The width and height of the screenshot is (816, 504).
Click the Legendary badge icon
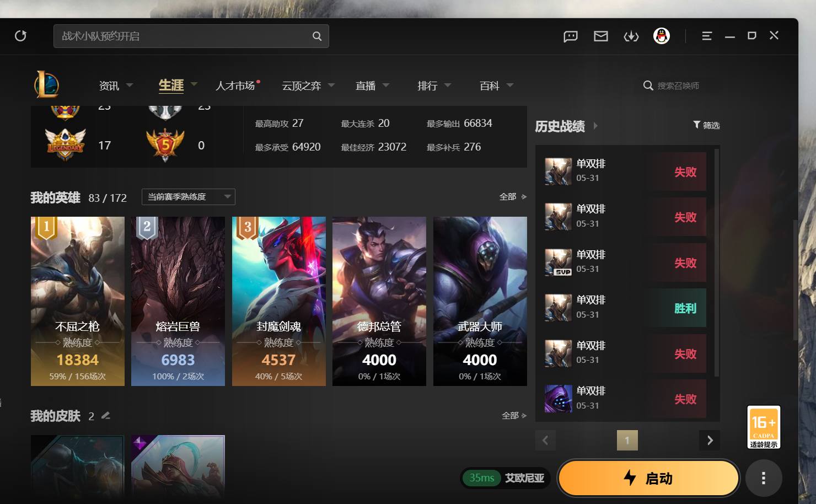(65, 144)
